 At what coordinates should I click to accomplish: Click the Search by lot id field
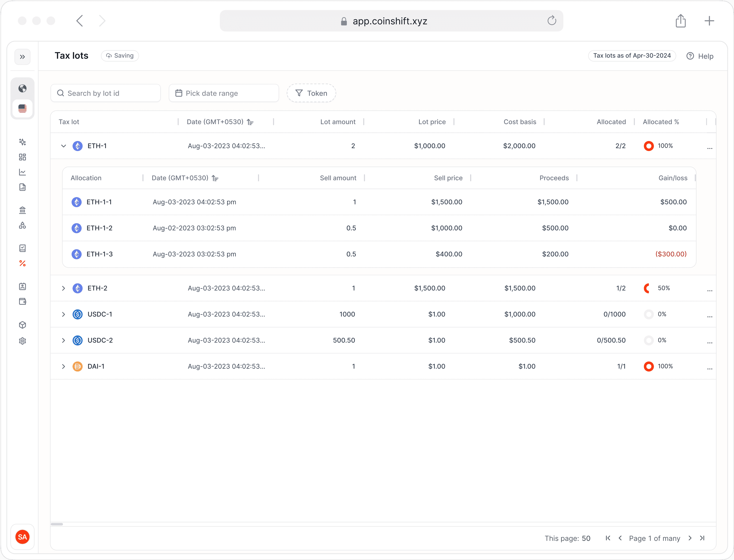pyautogui.click(x=106, y=93)
